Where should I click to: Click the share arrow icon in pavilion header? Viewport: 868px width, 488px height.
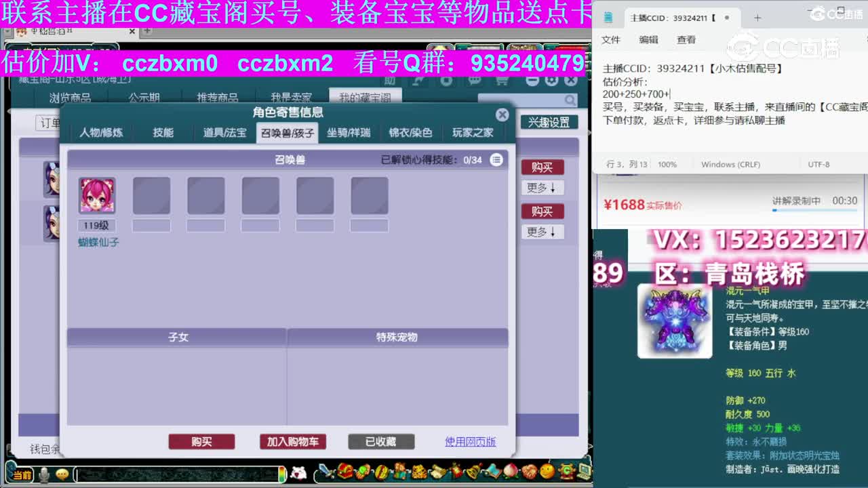coord(419,80)
